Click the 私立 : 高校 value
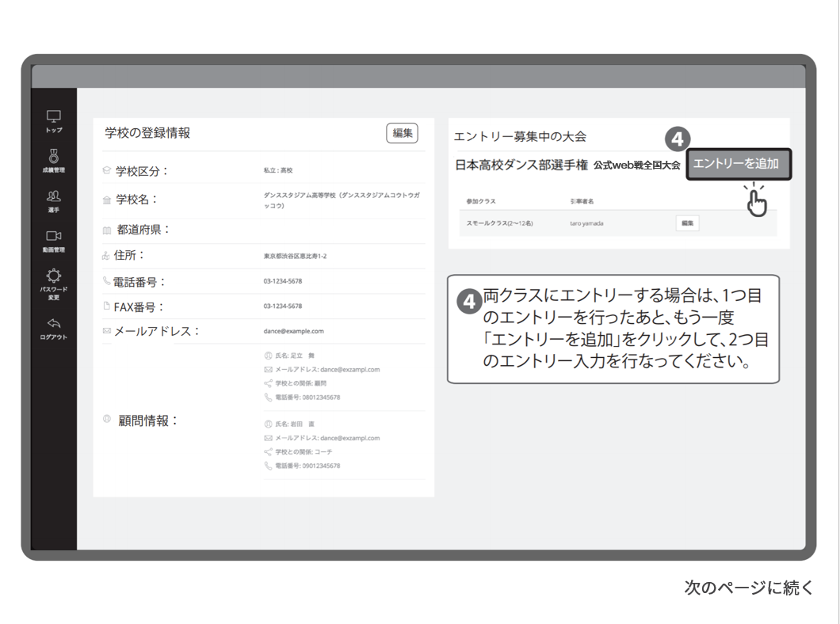This screenshot has height=624, width=840. pos(278,170)
